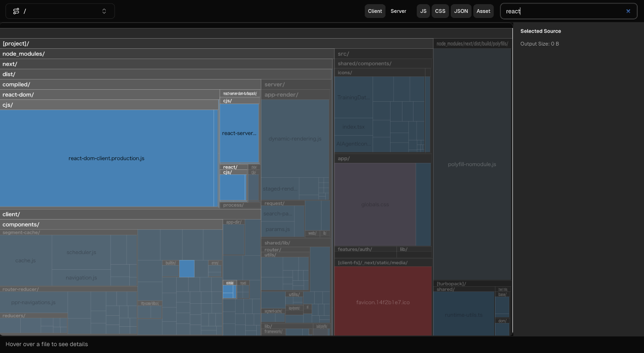644x353 pixels.
Task: Select the polyfill-nomodule.js block
Action: 472,164
